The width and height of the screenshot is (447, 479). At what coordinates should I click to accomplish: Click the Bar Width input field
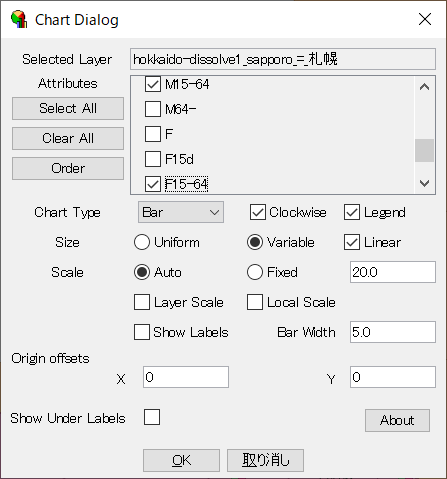(393, 332)
